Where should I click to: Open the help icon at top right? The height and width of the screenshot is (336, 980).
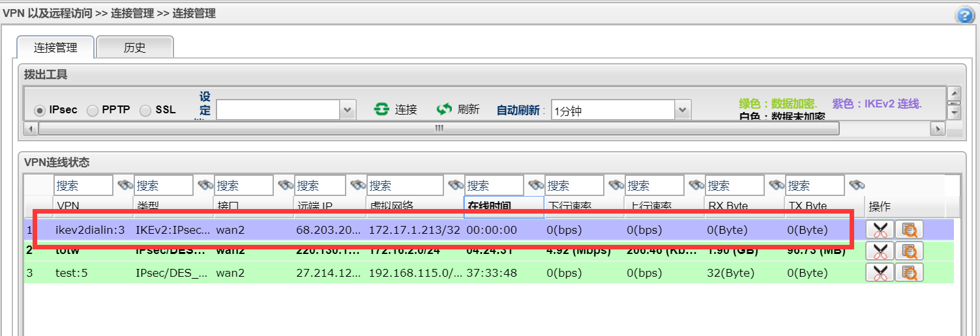coord(965,16)
